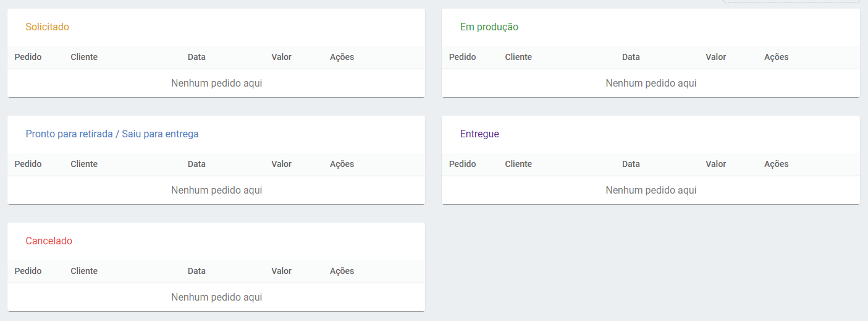The image size is (868, 321).
Task: Click the Cancelado card title
Action: (49, 241)
